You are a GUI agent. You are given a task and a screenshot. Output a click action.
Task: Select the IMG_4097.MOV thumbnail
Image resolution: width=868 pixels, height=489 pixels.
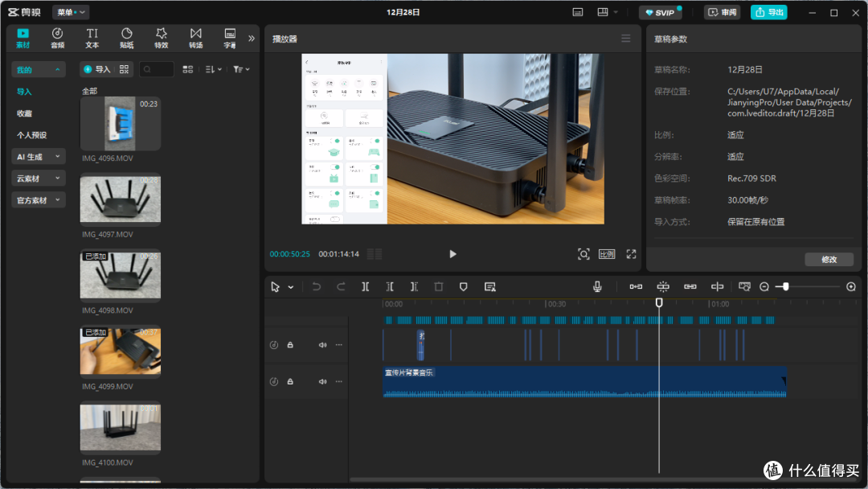[120, 199]
